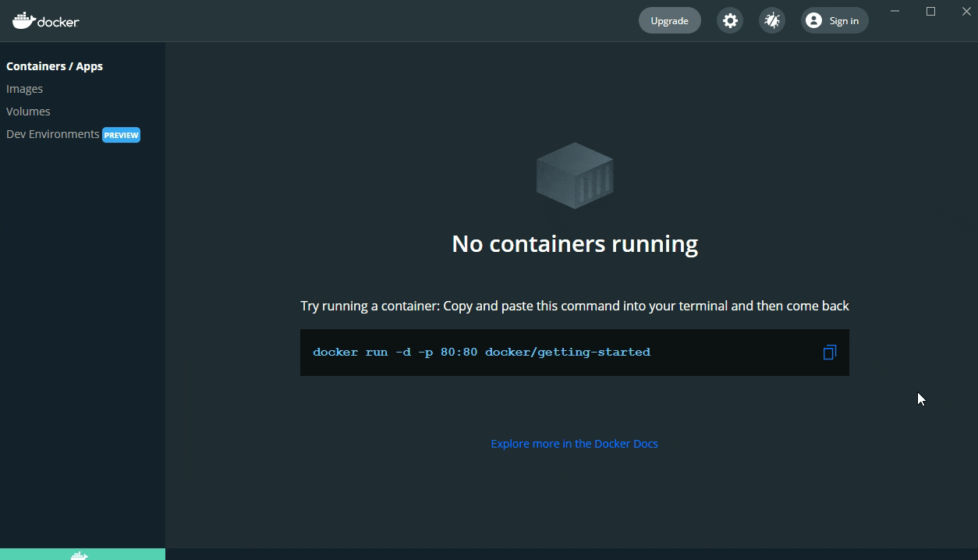Open the Docker Docs link
978x560 pixels.
point(574,444)
